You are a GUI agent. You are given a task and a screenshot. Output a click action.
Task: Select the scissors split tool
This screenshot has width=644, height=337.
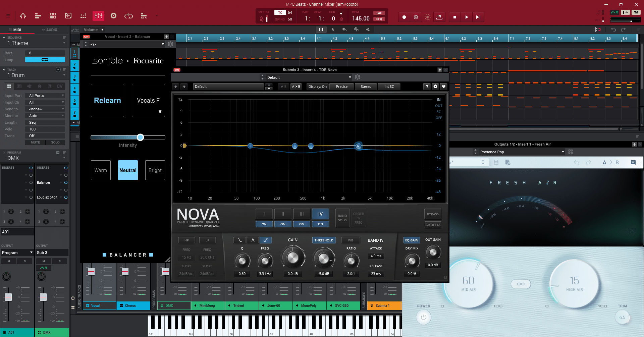[x=356, y=30]
